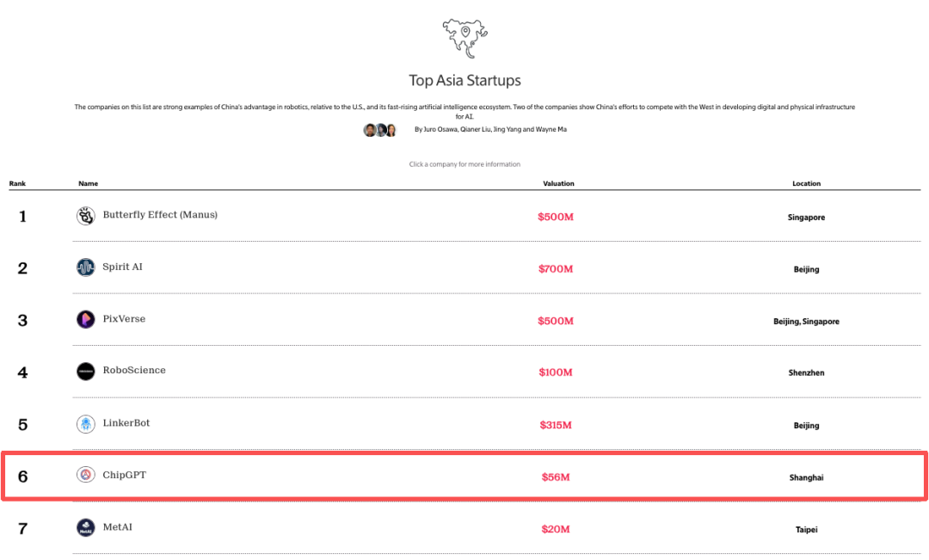Screen dimensions: 929x560
Task: Click the Spirit AI waveform logo
Action: pos(85,268)
